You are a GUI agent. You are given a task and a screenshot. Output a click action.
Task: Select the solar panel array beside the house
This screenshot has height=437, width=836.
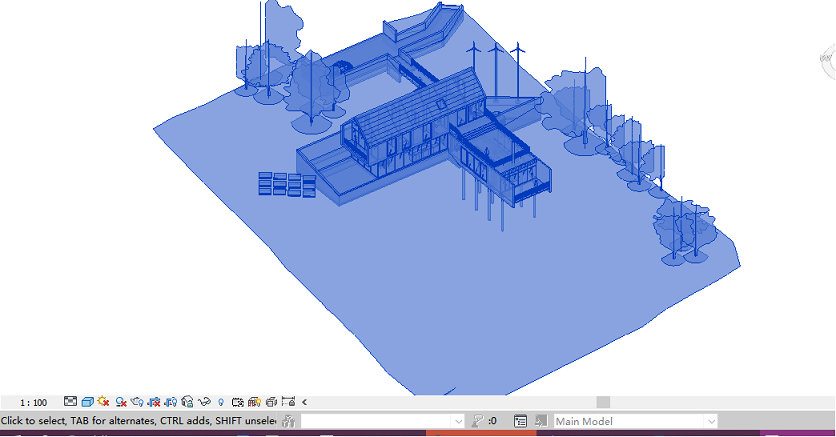click(x=287, y=184)
